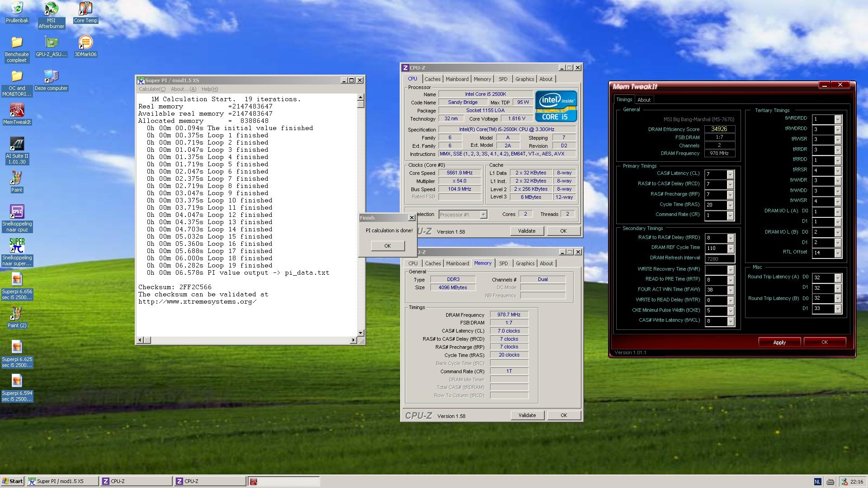Click the Mem TweakIt taskbar icon

[283, 481]
